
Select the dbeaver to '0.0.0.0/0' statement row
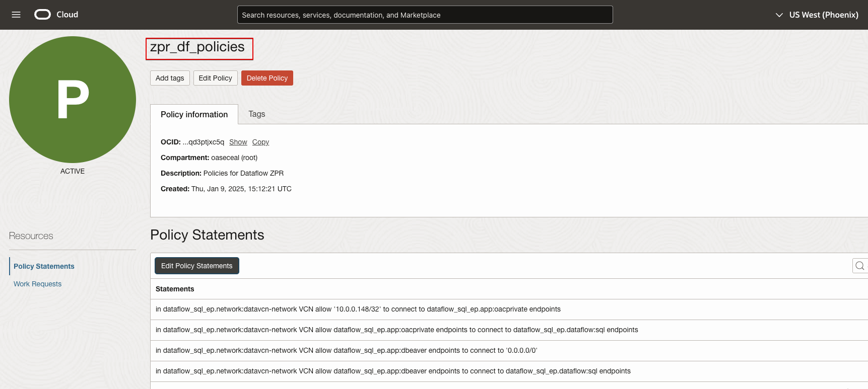pyautogui.click(x=509, y=351)
